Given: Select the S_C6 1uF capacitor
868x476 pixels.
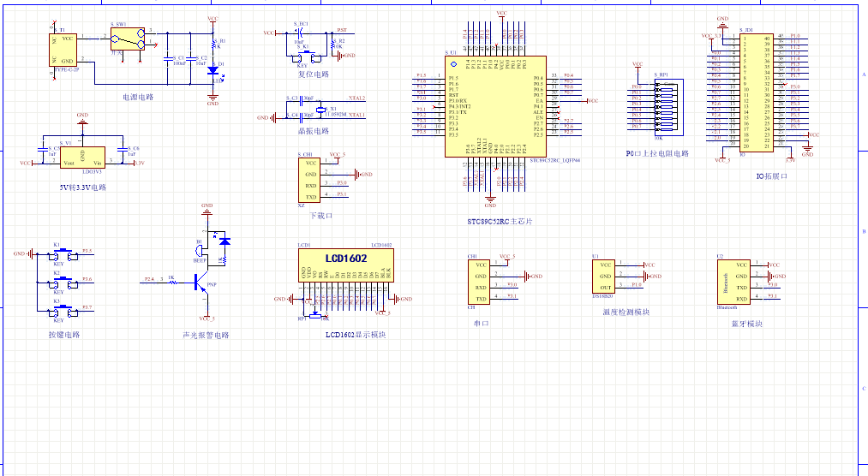Looking at the screenshot, I should (x=123, y=149).
